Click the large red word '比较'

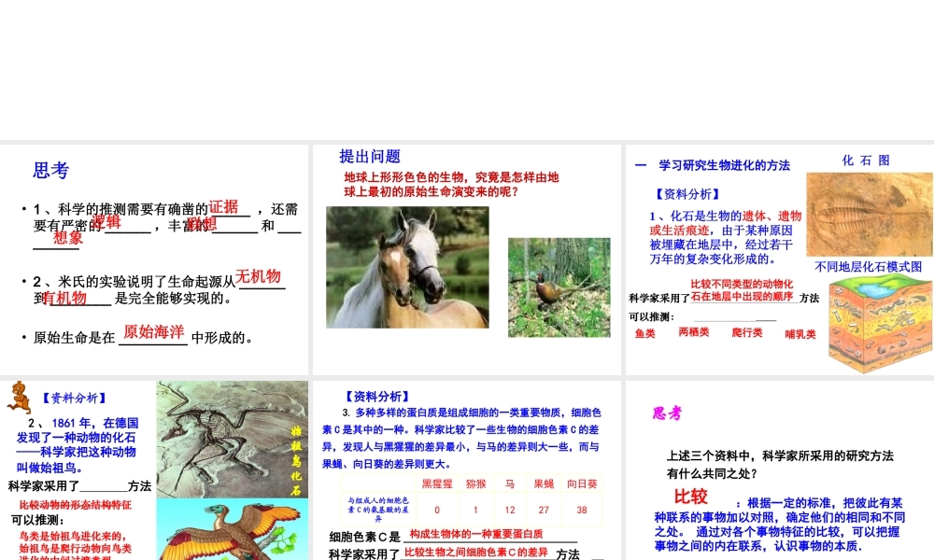[x=690, y=497]
